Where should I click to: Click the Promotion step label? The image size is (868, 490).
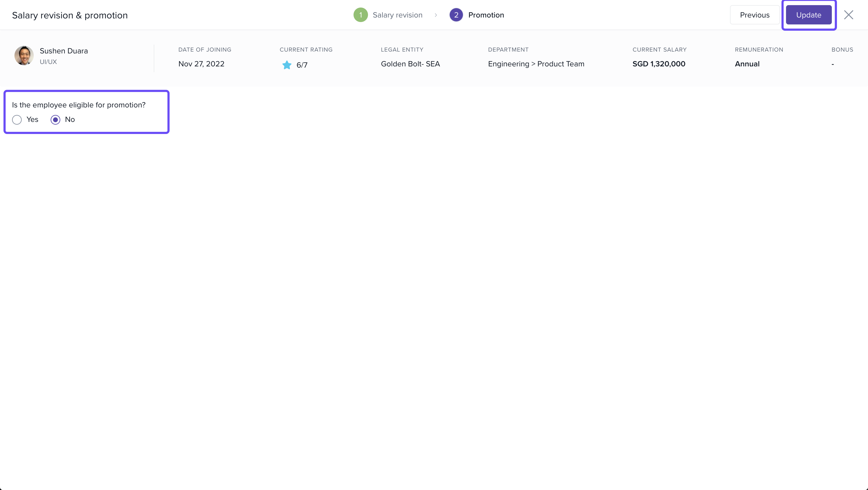(x=486, y=15)
